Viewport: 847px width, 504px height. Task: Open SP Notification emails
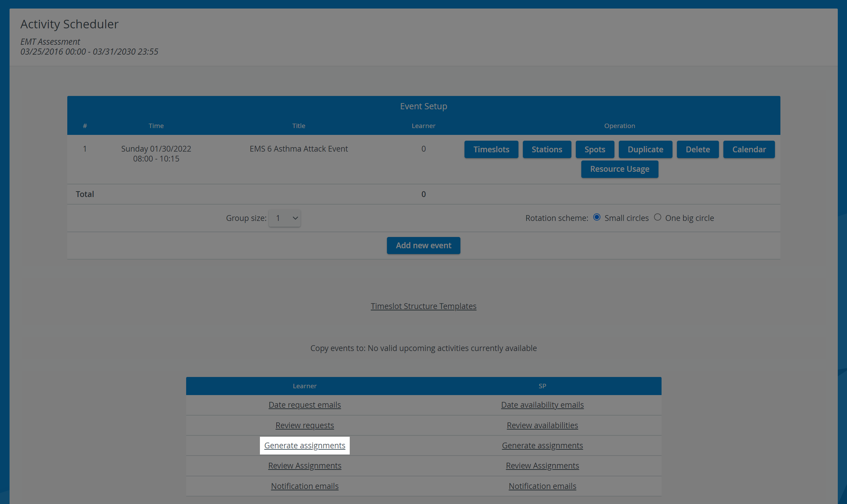coord(542,486)
